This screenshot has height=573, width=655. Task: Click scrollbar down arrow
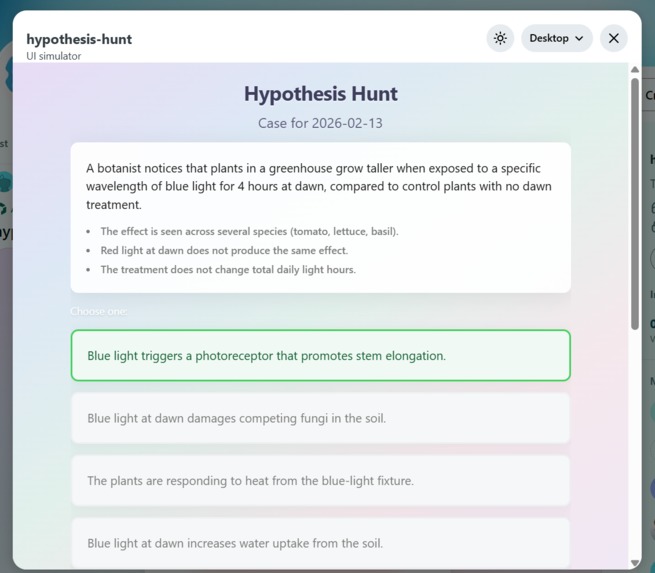pos(635,563)
